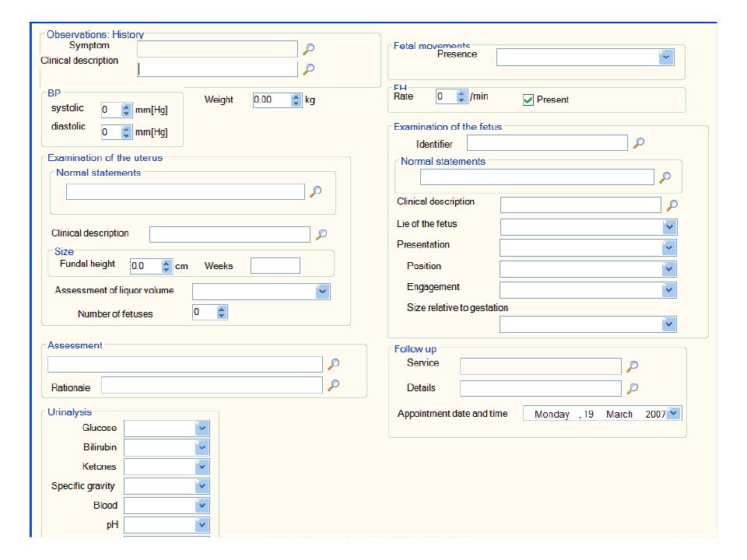Open the Specific gravity dropdown
This screenshot has height=560, width=747.
pyautogui.click(x=202, y=486)
